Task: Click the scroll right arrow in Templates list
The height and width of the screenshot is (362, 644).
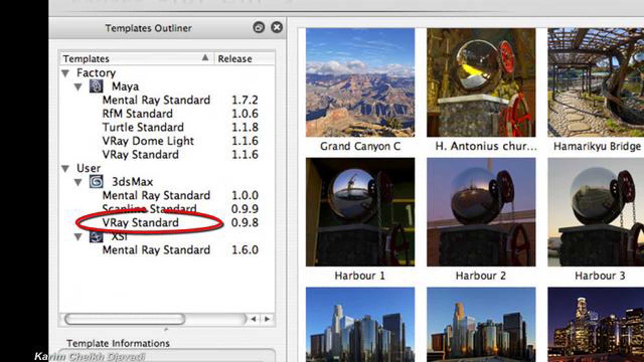Action: tap(267, 319)
